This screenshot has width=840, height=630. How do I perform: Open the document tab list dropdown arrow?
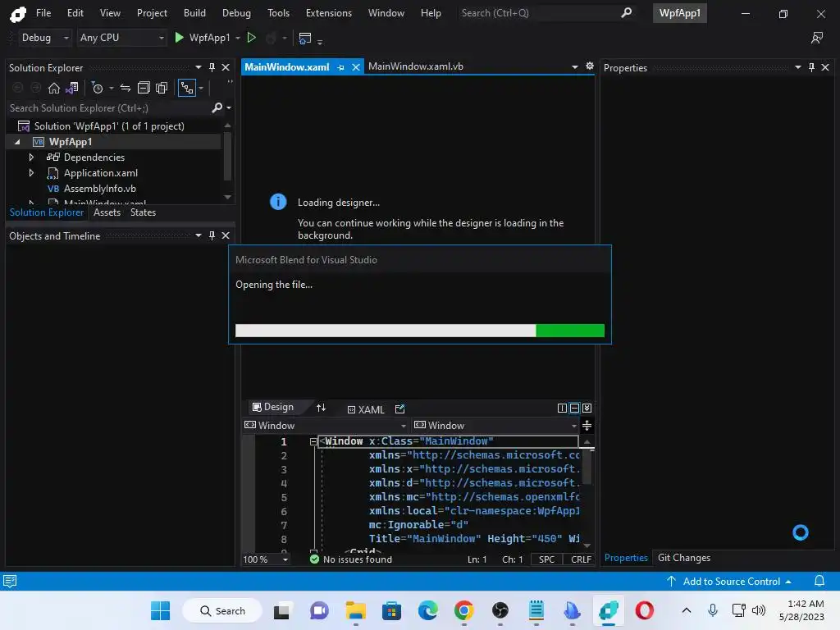click(574, 67)
